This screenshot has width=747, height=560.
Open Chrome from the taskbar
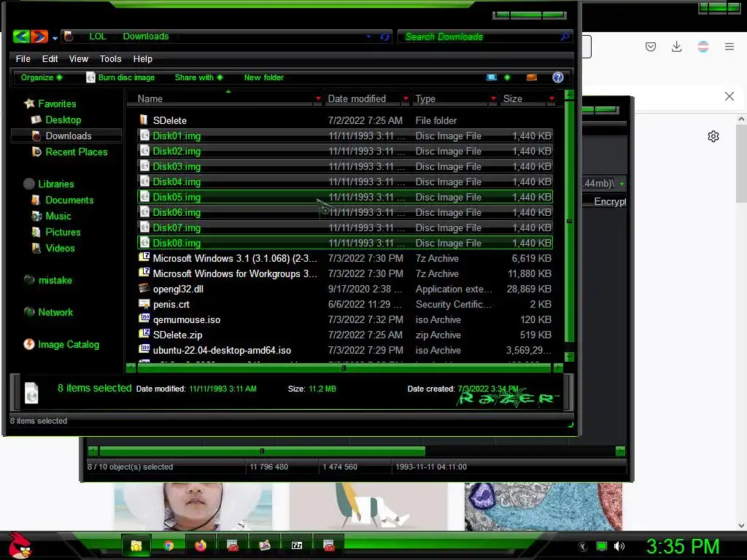pos(169,545)
